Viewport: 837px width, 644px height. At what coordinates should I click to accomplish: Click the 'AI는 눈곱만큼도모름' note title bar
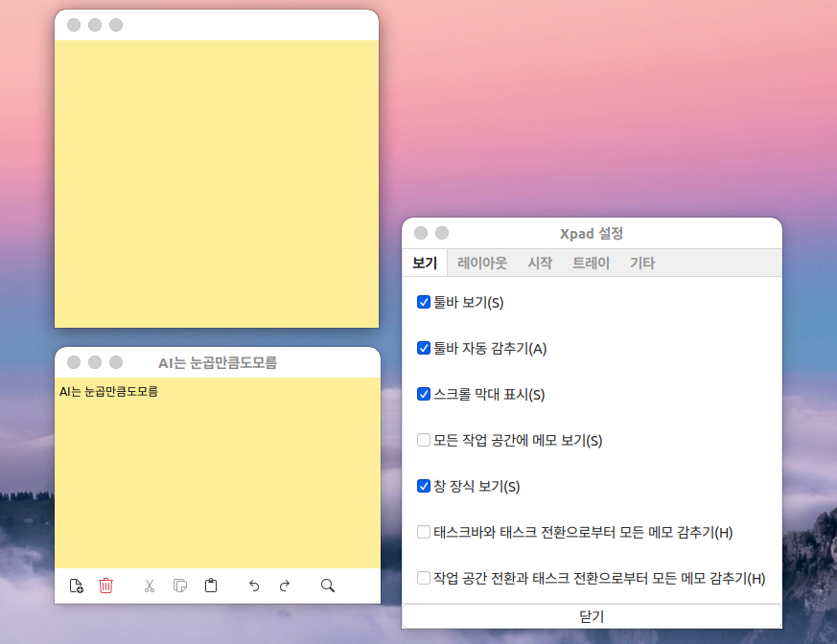coord(218,363)
